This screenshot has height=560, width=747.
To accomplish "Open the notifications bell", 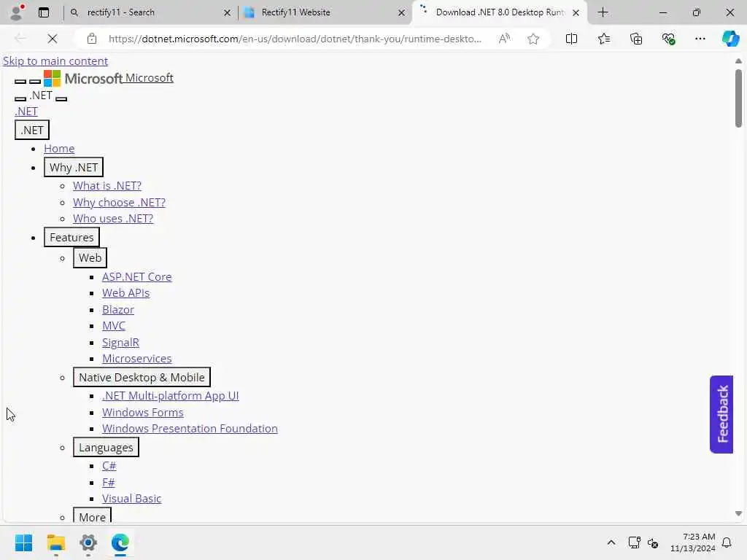I will [x=727, y=542].
